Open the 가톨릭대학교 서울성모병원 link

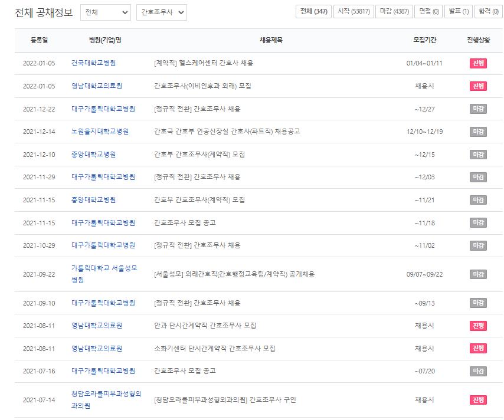[x=104, y=274]
